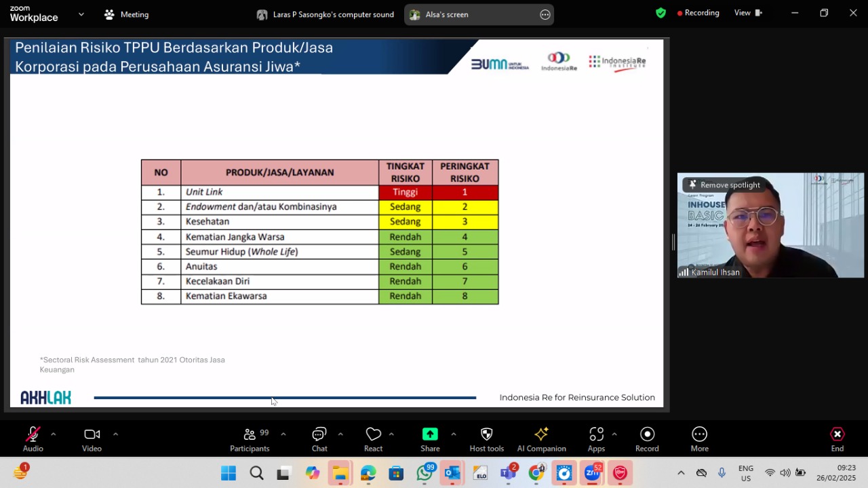Click Remove spotlight on the speaker video
Screen dimensions: 868x488
click(x=724, y=185)
